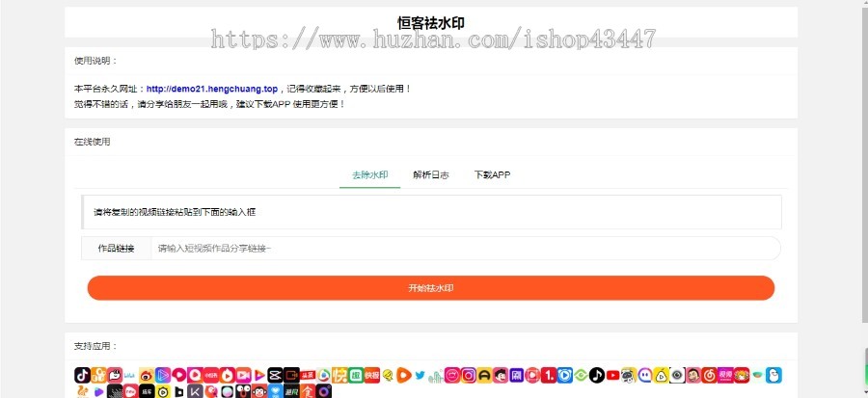Click the red "1." app icon
Viewport: 868px width, 398px height.
pyautogui.click(x=549, y=375)
